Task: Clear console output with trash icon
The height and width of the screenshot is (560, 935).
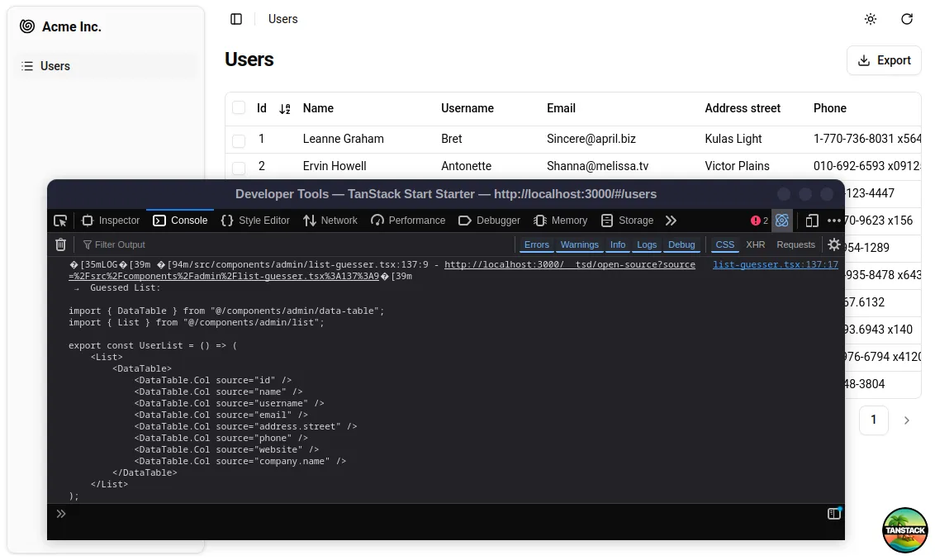Action: click(x=60, y=244)
